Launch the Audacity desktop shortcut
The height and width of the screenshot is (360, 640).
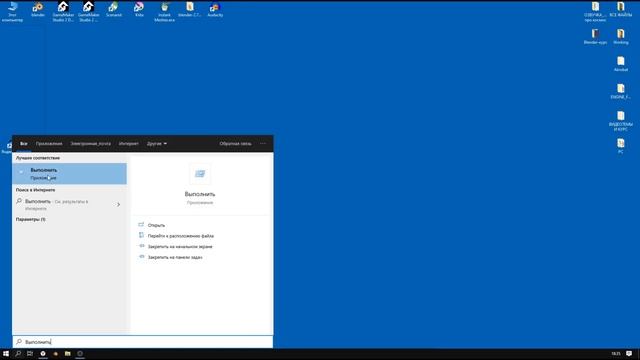pos(215,9)
